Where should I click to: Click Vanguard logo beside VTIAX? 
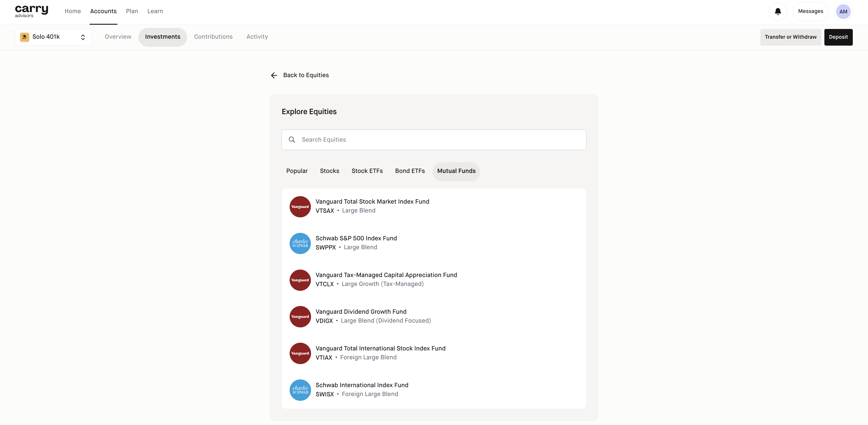pos(300,353)
